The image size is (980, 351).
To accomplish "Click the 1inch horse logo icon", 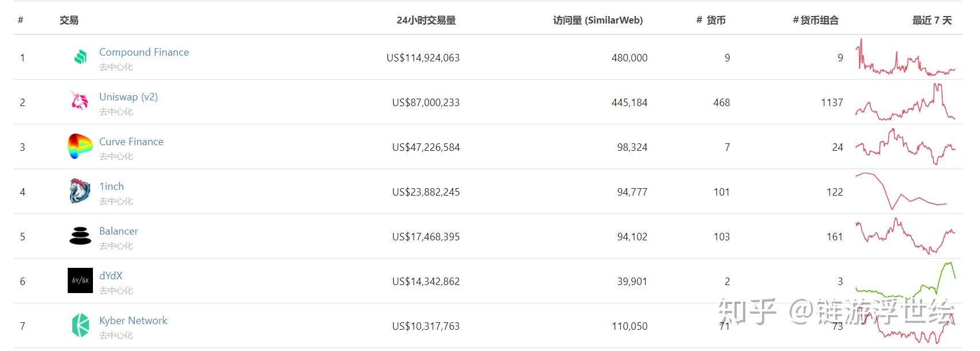I will coord(80,192).
